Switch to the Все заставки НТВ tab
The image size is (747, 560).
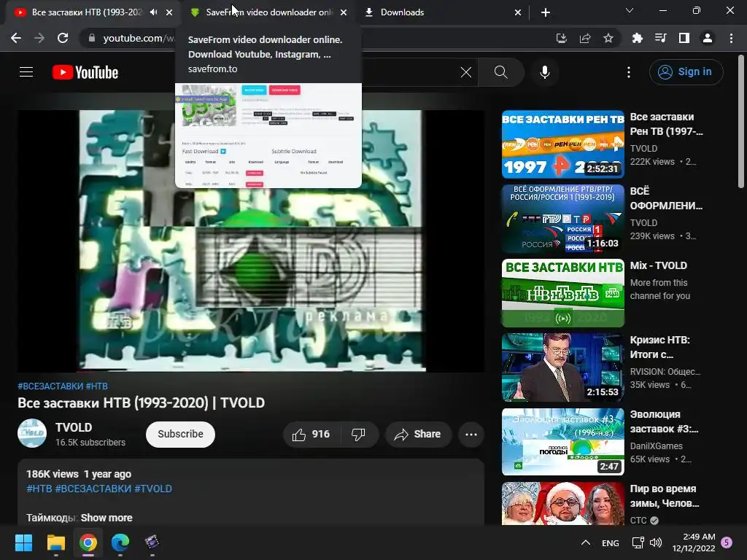click(86, 12)
